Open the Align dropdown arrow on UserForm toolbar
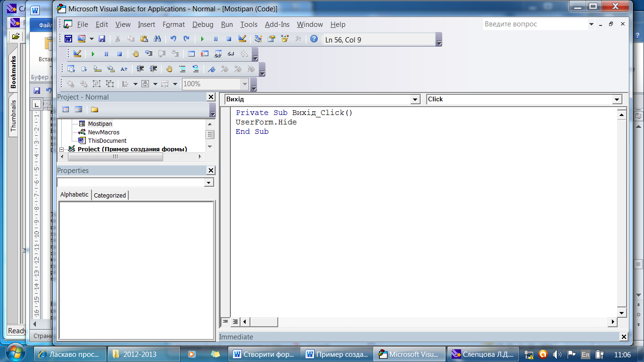The image size is (644, 362). pyautogui.click(x=135, y=84)
